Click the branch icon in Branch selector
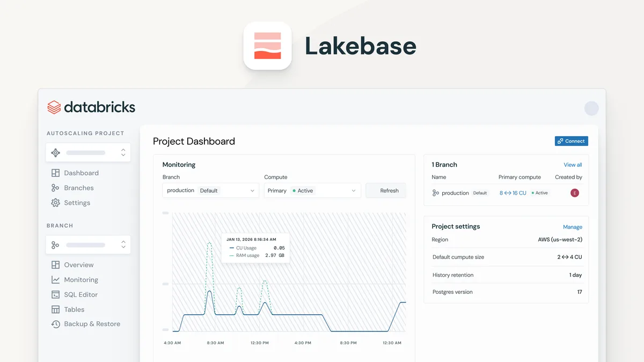The width and height of the screenshot is (644, 362). click(x=55, y=245)
